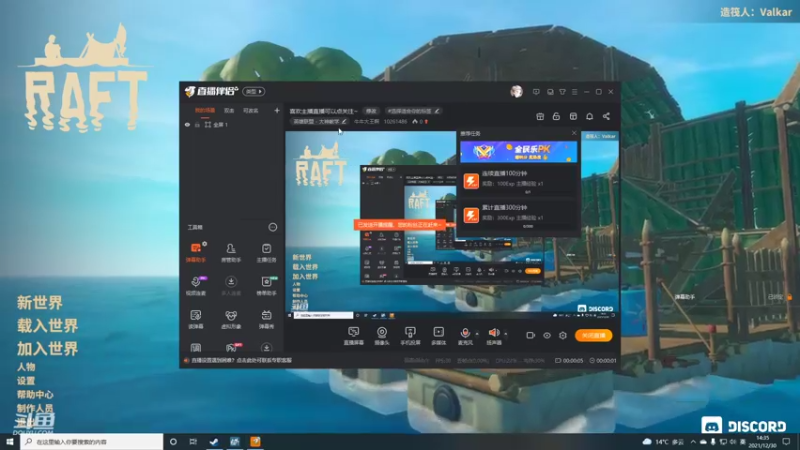The image size is (800, 450).
Task: Edit the stream tag selection chip
Action: 412,111
